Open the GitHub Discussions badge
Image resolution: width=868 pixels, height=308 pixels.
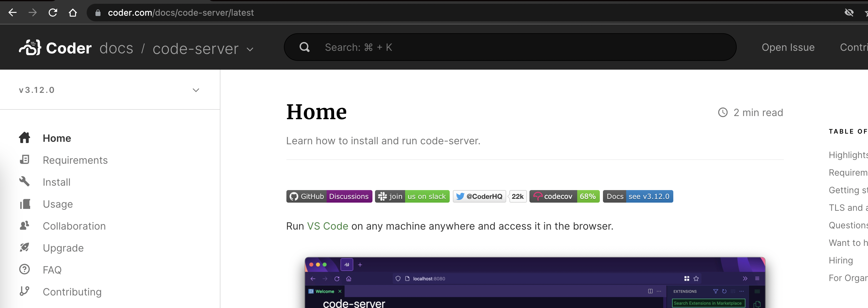[x=329, y=196]
